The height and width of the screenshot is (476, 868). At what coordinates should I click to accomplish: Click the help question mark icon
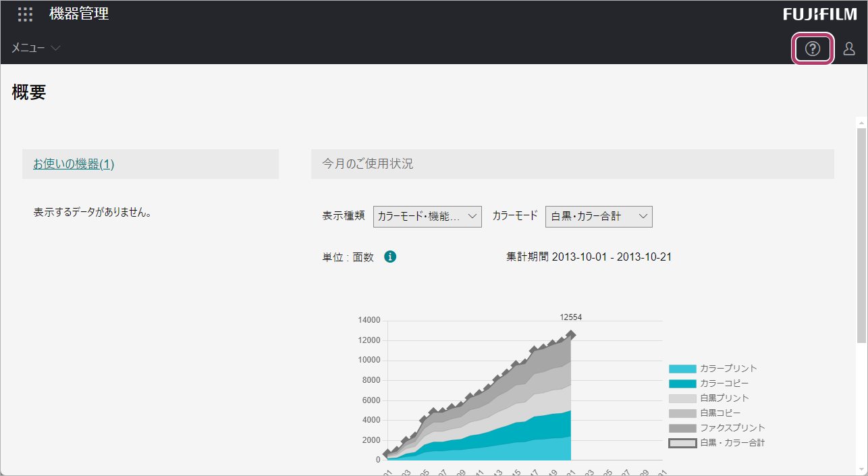pyautogui.click(x=813, y=49)
